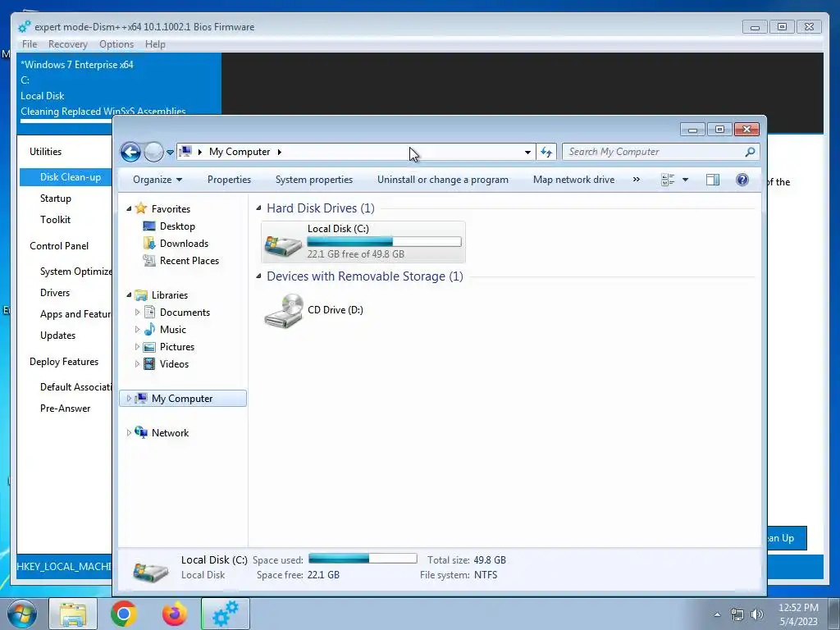Click Local Disk icon in details pane
Image resolution: width=840 pixels, height=630 pixels.
click(150, 571)
